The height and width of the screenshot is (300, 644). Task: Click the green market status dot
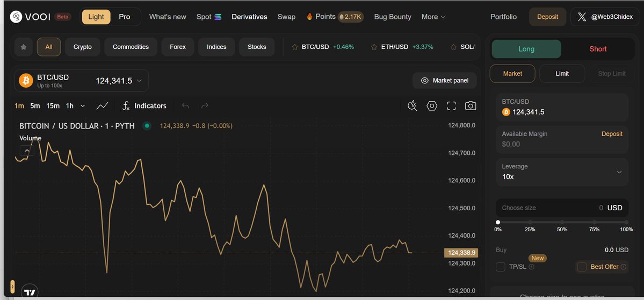pyautogui.click(x=147, y=126)
